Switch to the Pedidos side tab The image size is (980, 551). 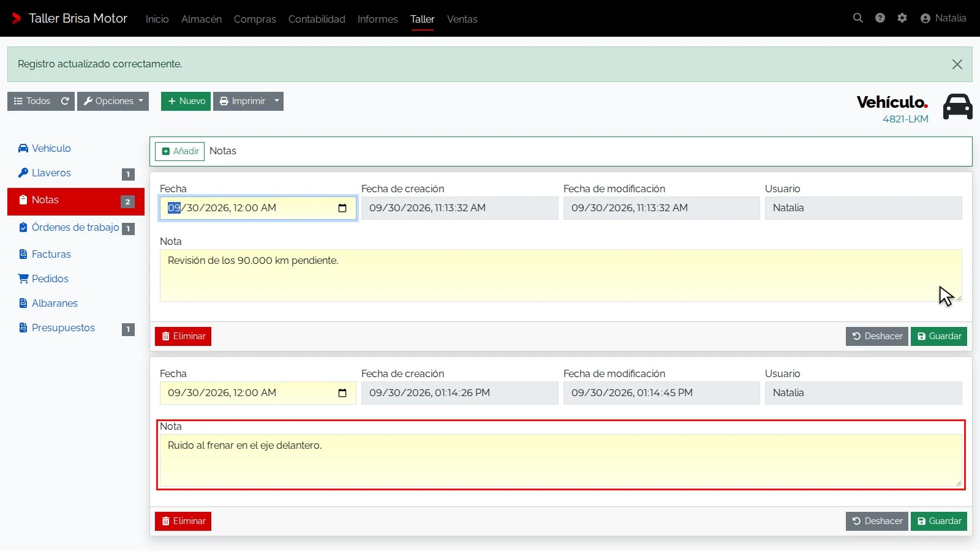click(x=76, y=279)
